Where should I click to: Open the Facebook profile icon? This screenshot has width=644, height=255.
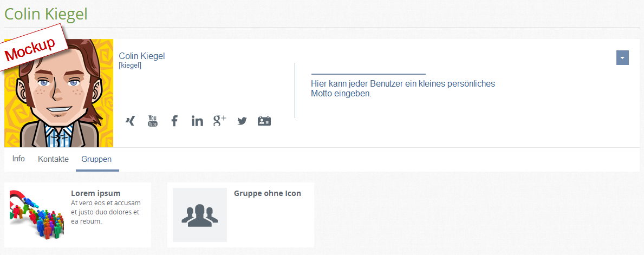[174, 121]
